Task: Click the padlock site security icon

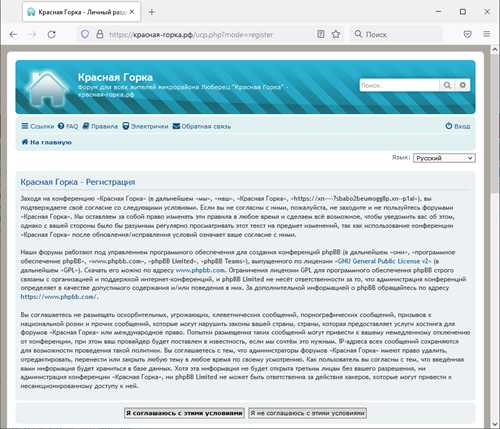Action: point(100,34)
